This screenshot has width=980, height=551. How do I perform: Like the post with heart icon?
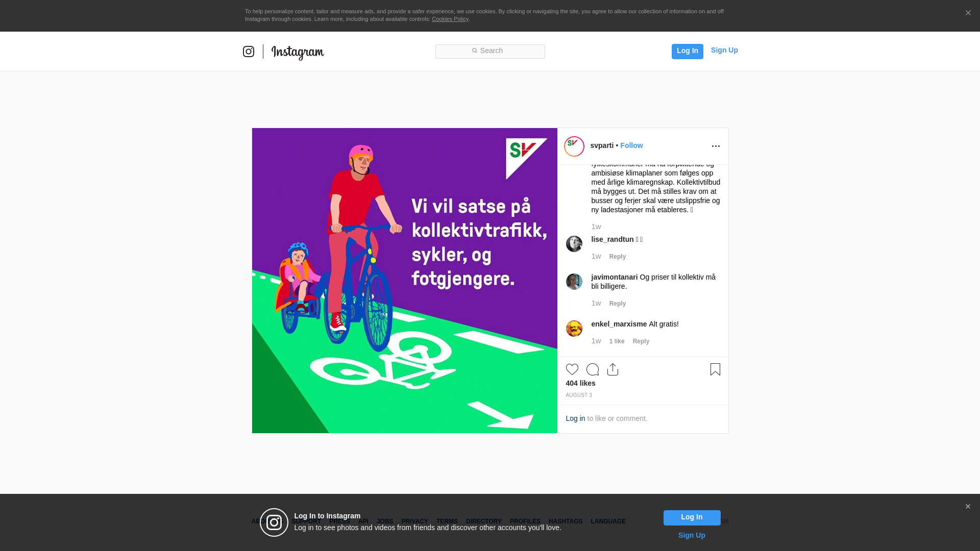pyautogui.click(x=572, y=369)
